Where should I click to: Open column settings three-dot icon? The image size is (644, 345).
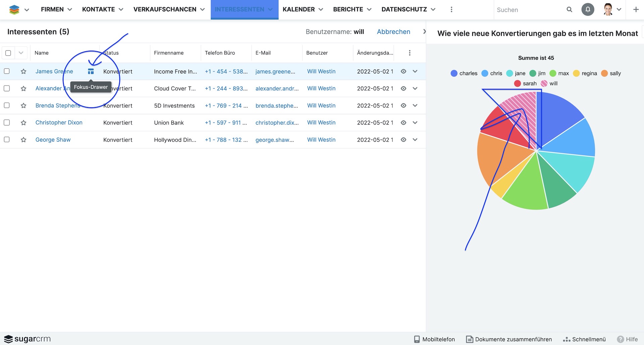click(410, 53)
